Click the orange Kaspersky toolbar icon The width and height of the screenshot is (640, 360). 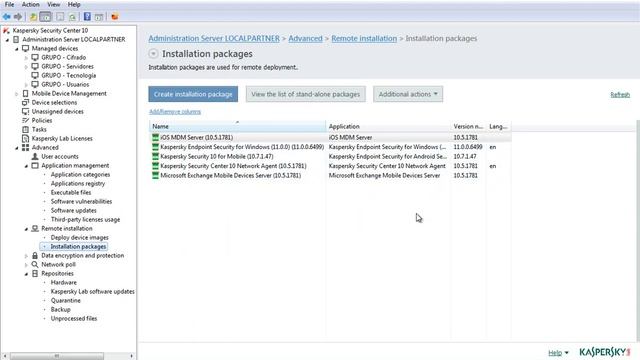tap(115, 17)
